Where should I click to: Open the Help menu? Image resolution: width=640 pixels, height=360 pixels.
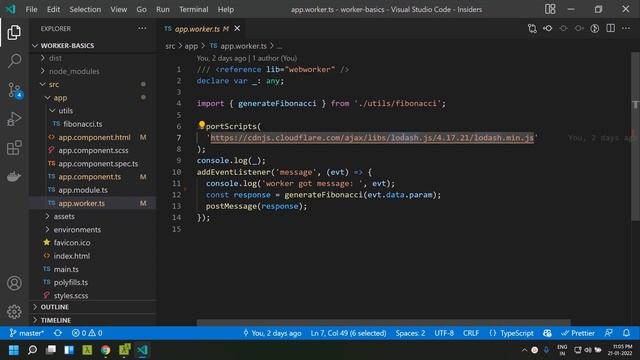(x=226, y=9)
